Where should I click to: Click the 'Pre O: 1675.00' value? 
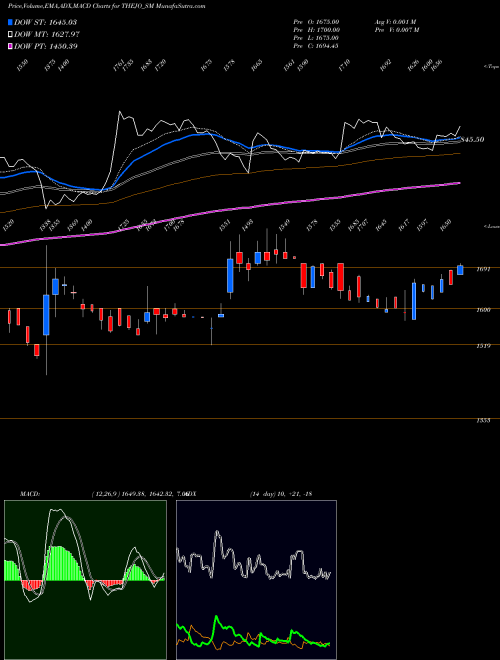[316, 22]
